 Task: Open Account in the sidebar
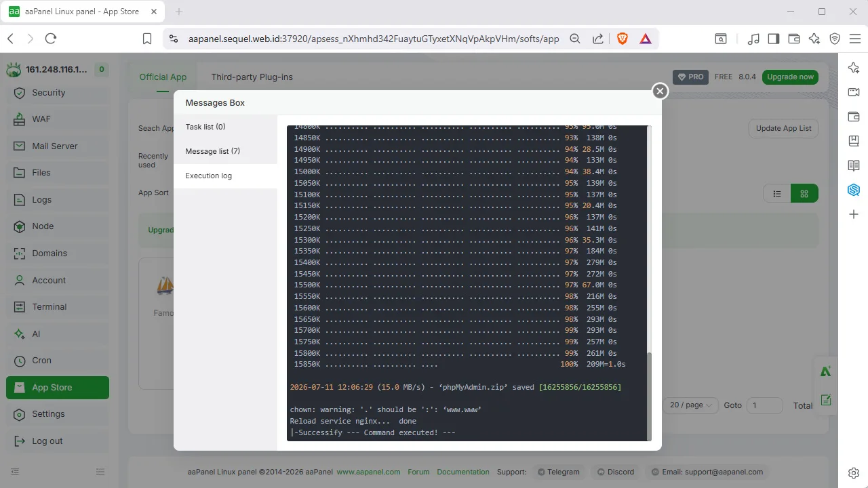(58, 281)
